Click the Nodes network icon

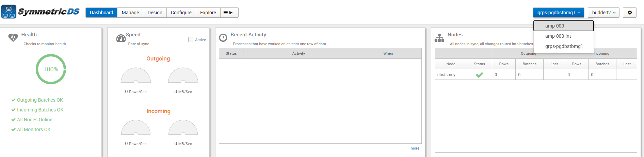point(439,38)
